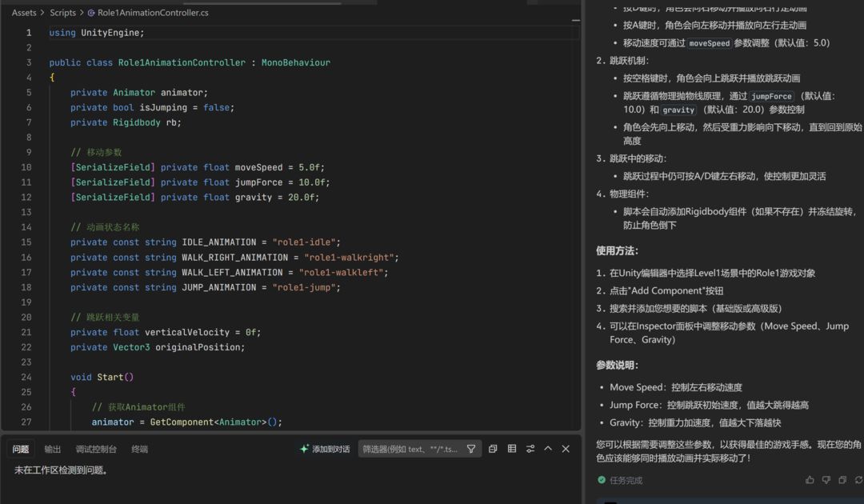Click the thumbs up feedback icon
The height and width of the screenshot is (504, 864).
810,480
